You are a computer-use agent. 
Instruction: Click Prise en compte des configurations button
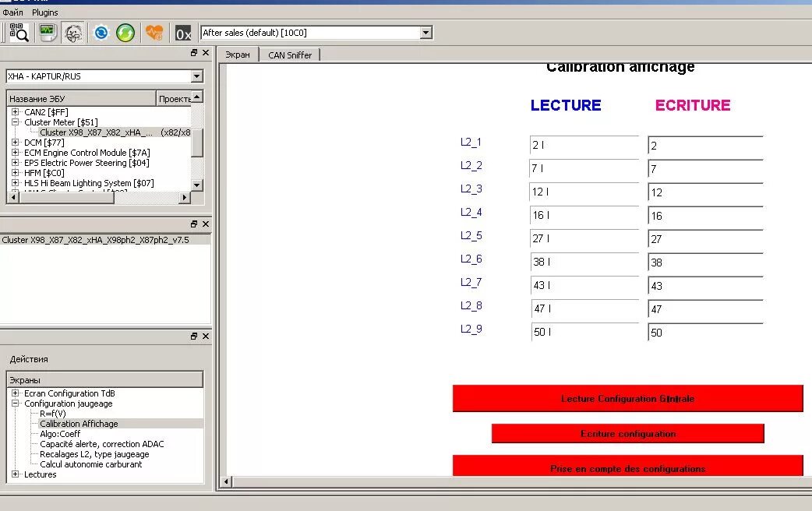click(627, 466)
